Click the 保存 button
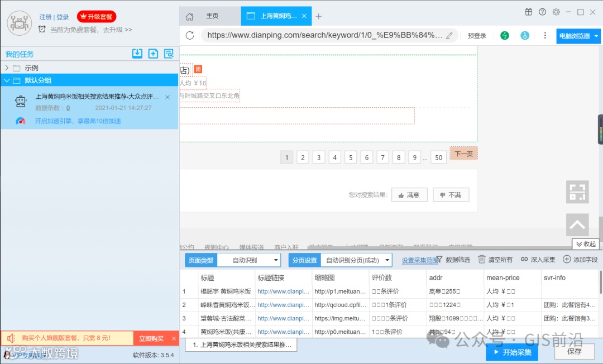603x364 pixels. pyautogui.click(x=574, y=351)
